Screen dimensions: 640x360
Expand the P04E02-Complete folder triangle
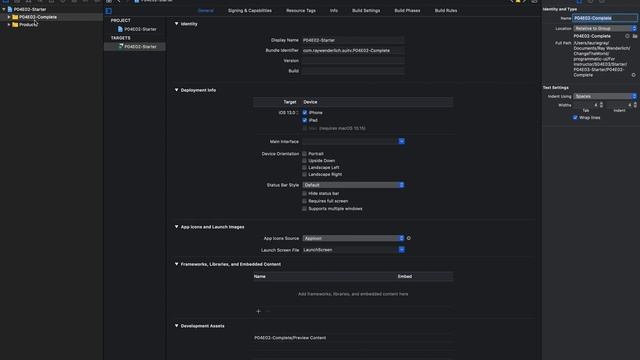9,17
